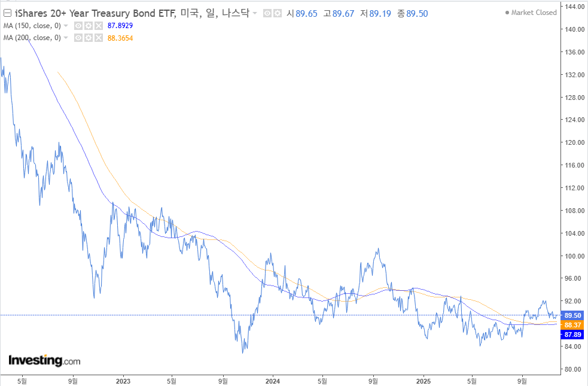The height and width of the screenshot is (386, 588).
Task: Click the 84.00 price axis tick
Action: pos(573,347)
